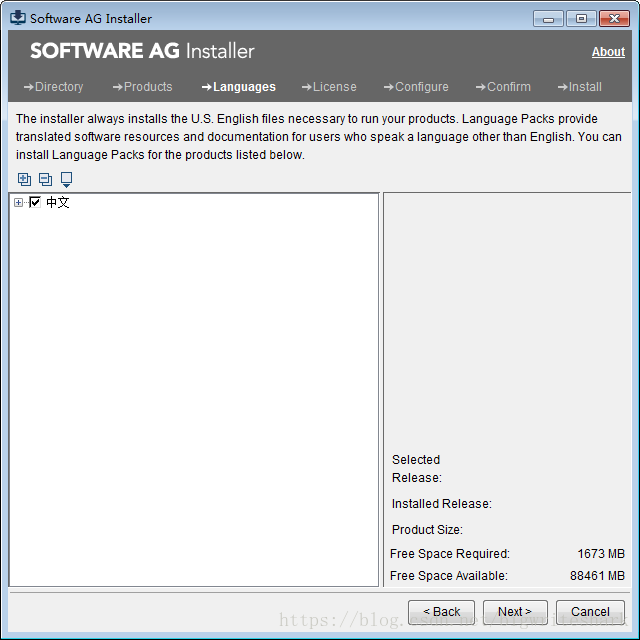
Task: Minimize the Software AG Installer window
Action: (x=548, y=19)
